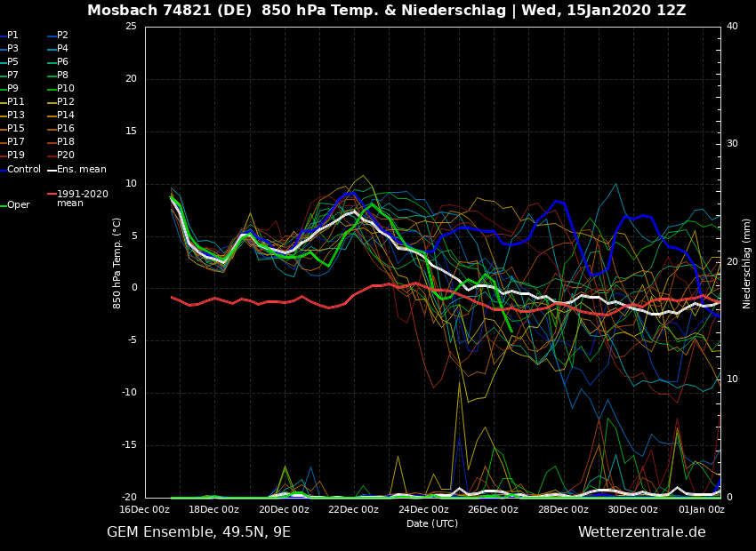Toggle the P2 ensemble member legend entry
Viewport: 756px width, 551px height.
62,36
